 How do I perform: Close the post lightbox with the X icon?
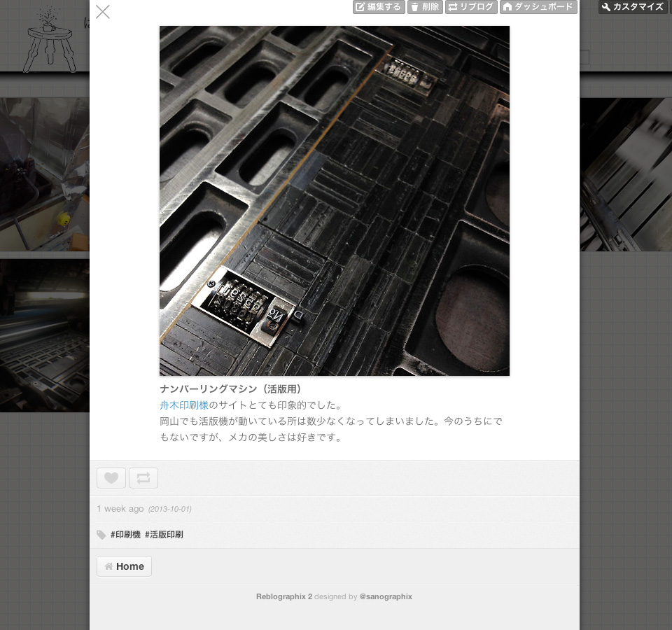click(103, 12)
